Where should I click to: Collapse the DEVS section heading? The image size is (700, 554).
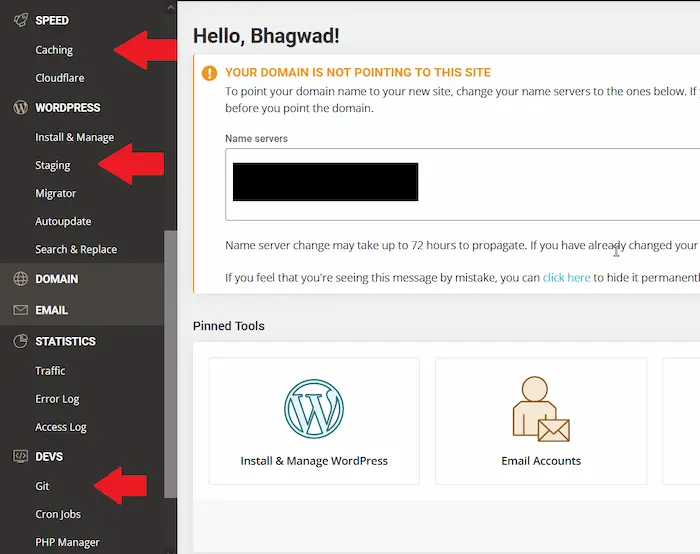49,457
